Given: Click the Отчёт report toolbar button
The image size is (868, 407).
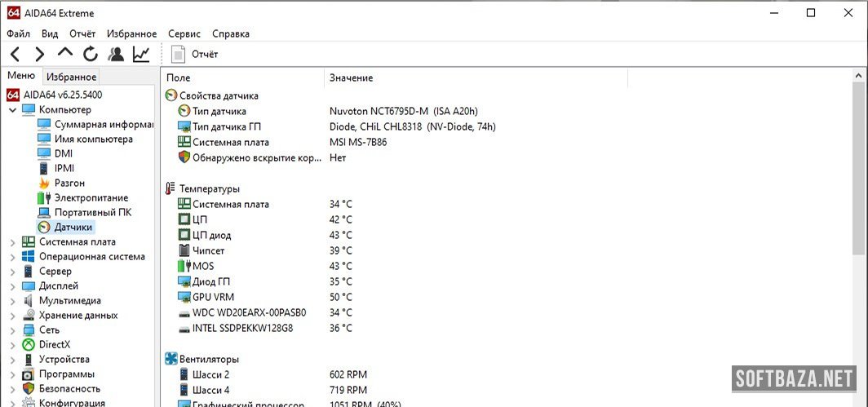Looking at the screenshot, I should click(x=196, y=55).
